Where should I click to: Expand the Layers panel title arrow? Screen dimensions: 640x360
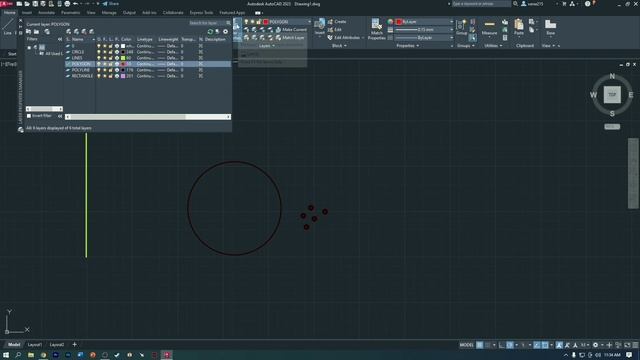(x=274, y=46)
